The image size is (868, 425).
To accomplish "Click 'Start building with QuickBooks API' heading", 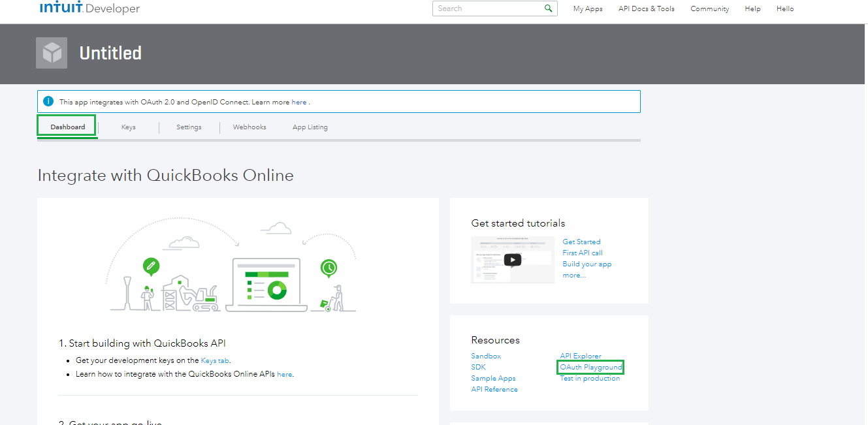I will coord(142,343).
